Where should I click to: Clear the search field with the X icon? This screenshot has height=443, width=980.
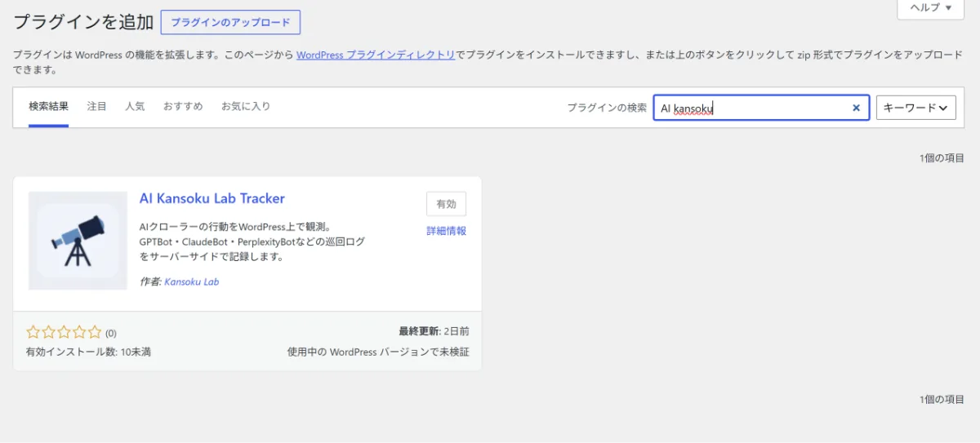tap(856, 108)
